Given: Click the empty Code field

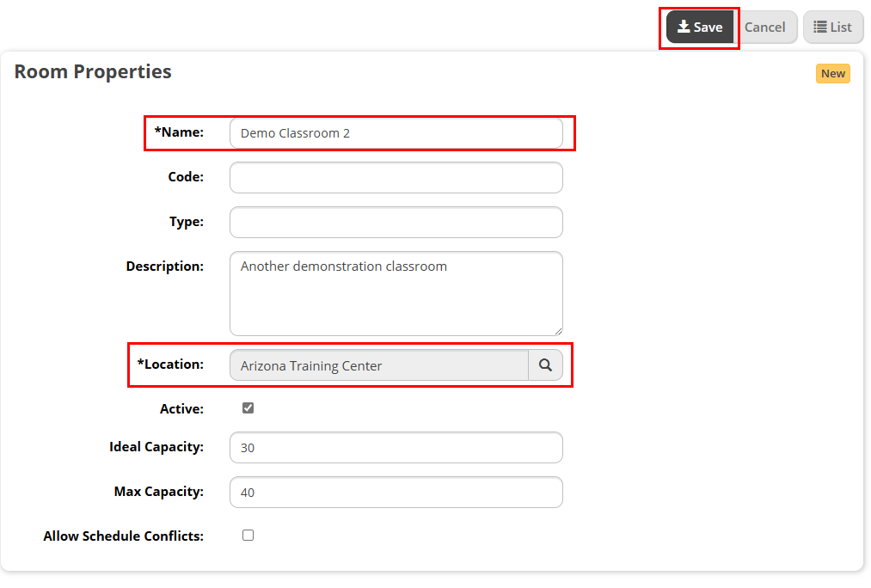Looking at the screenshot, I should coord(396,178).
